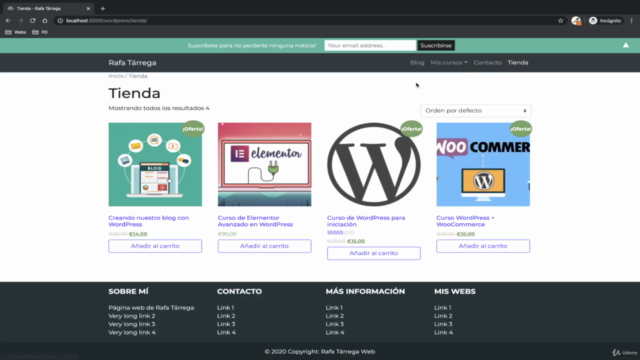This screenshot has width=640, height=360.
Task: Open Curso de Elementor Avanzado title
Action: pos(255,221)
